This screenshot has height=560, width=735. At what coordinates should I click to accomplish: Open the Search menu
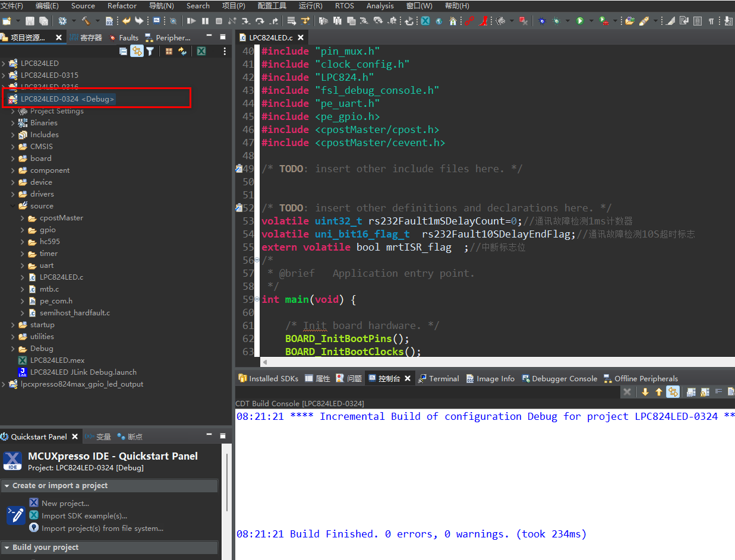(x=198, y=6)
